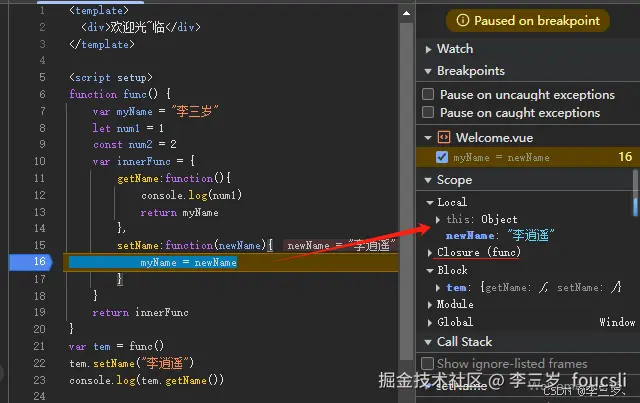Collapse the Scope section
The width and height of the screenshot is (640, 403).
[x=428, y=180]
